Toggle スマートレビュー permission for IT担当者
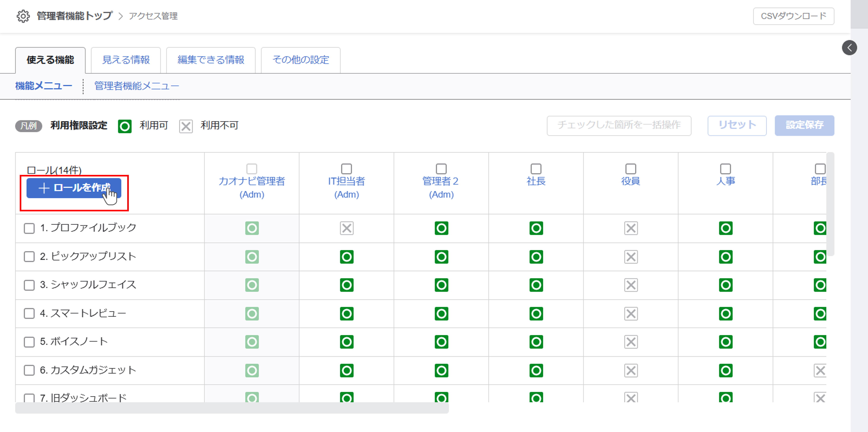Image resolution: width=868 pixels, height=432 pixels. tap(346, 314)
